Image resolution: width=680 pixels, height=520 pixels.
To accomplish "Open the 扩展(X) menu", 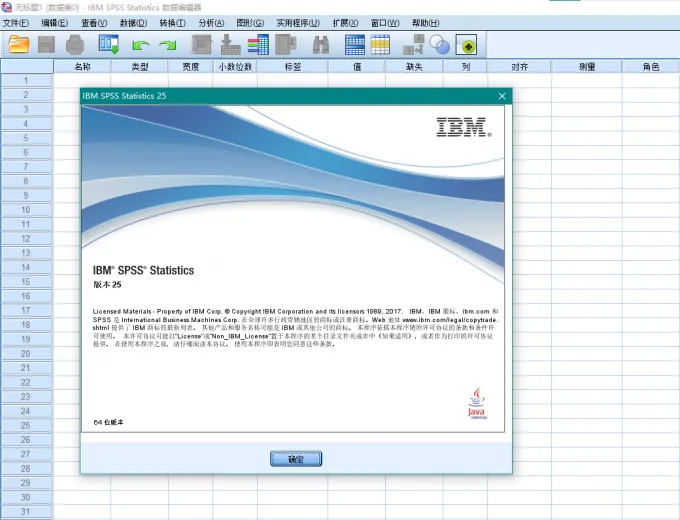I will (345, 23).
